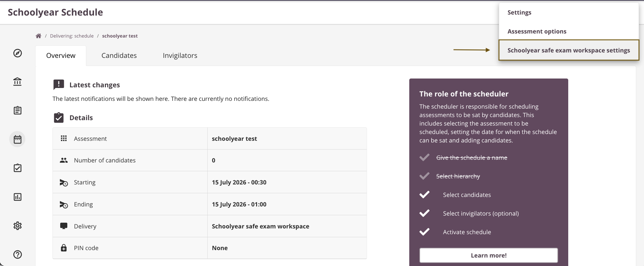Image resolution: width=644 pixels, height=266 pixels.
Task: Follow the Delivering: schedule breadcrumb link
Action: (72, 36)
